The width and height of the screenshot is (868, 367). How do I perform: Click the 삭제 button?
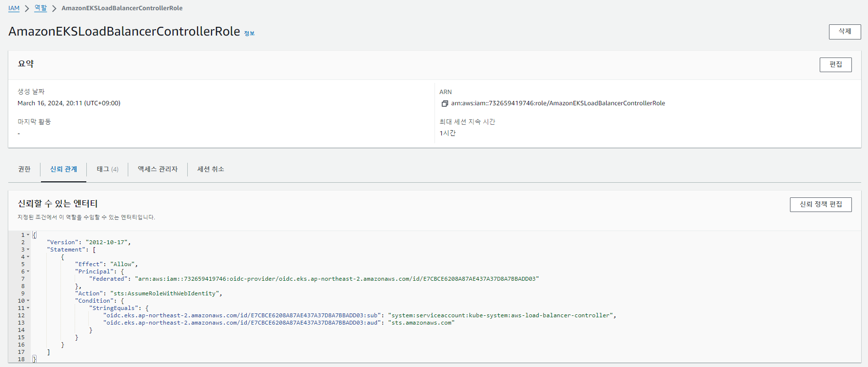click(x=845, y=32)
